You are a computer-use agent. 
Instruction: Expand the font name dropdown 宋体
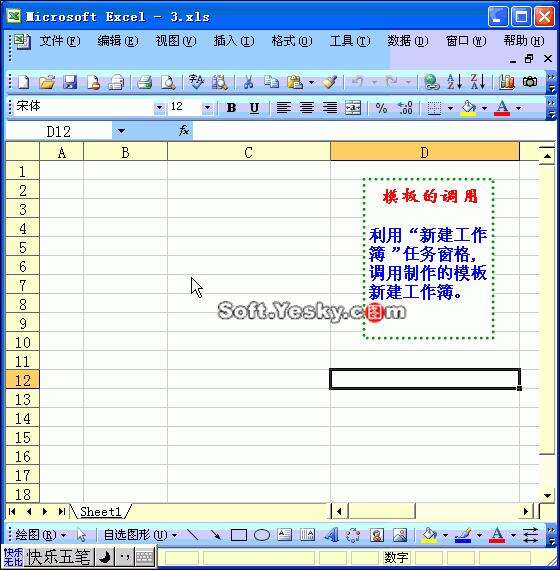point(159,108)
